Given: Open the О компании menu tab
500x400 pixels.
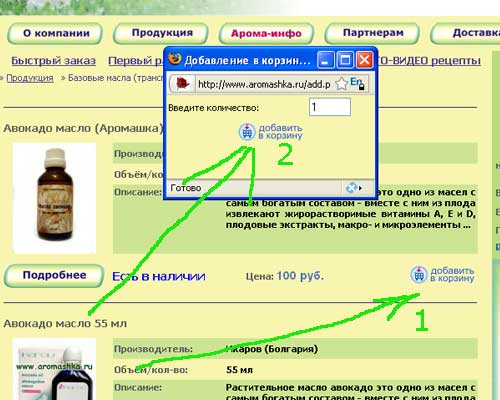Looking at the screenshot, I should (55, 33).
